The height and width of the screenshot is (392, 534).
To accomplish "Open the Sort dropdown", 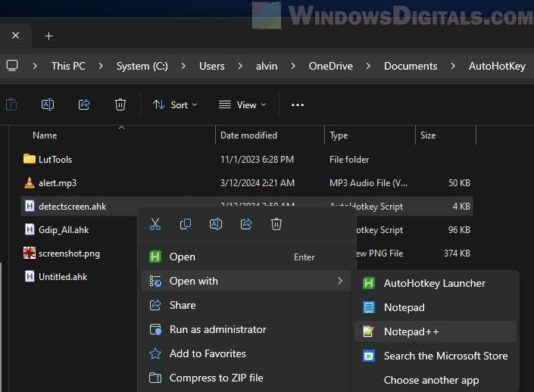I will pyautogui.click(x=175, y=104).
